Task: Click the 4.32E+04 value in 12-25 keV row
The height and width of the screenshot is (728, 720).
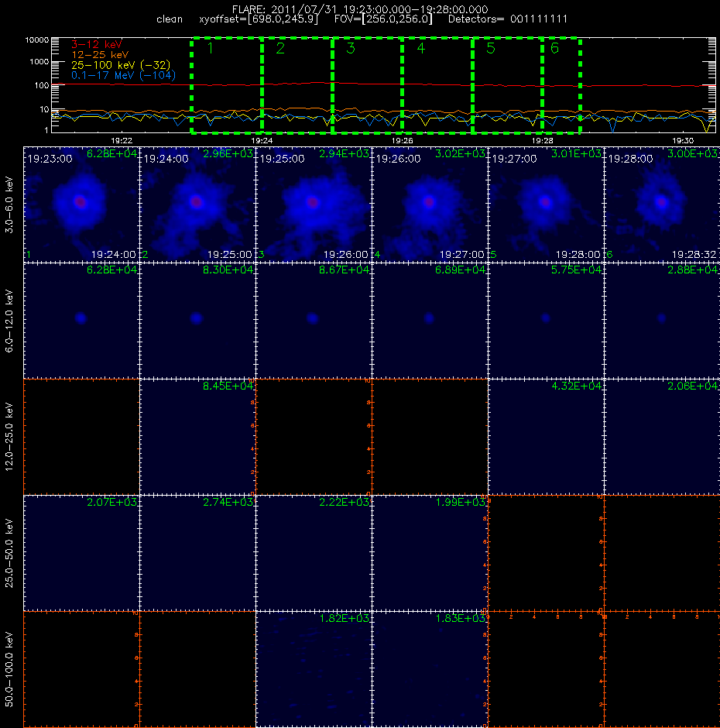Action: [x=576, y=386]
